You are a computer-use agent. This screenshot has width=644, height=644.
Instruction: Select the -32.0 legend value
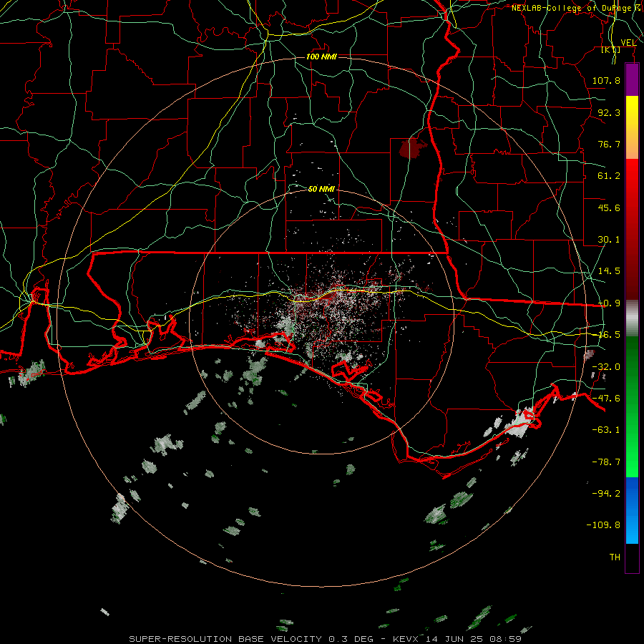pos(606,367)
